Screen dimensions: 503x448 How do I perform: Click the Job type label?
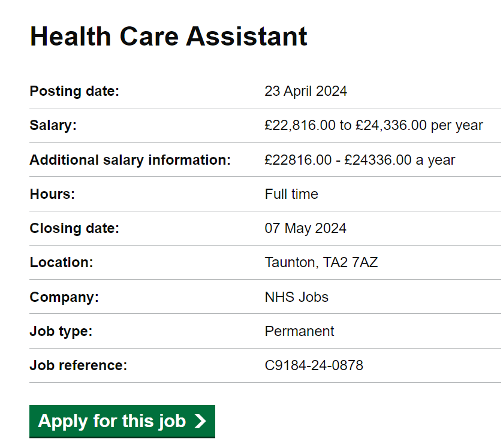(x=61, y=331)
